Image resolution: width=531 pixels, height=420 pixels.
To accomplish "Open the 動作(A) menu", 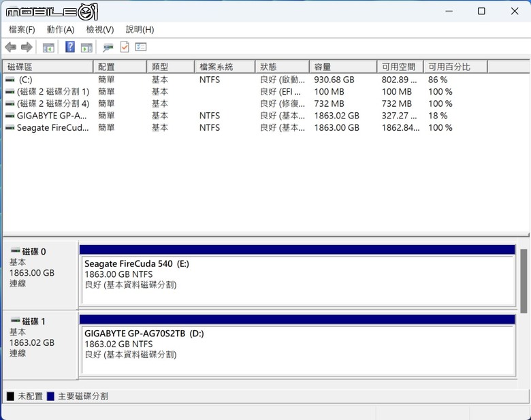I will click(61, 30).
